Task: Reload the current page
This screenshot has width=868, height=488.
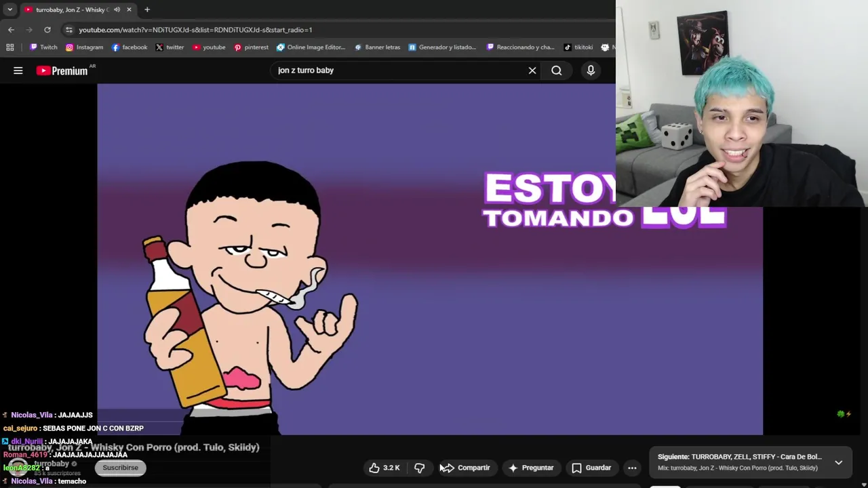Action: click(47, 30)
